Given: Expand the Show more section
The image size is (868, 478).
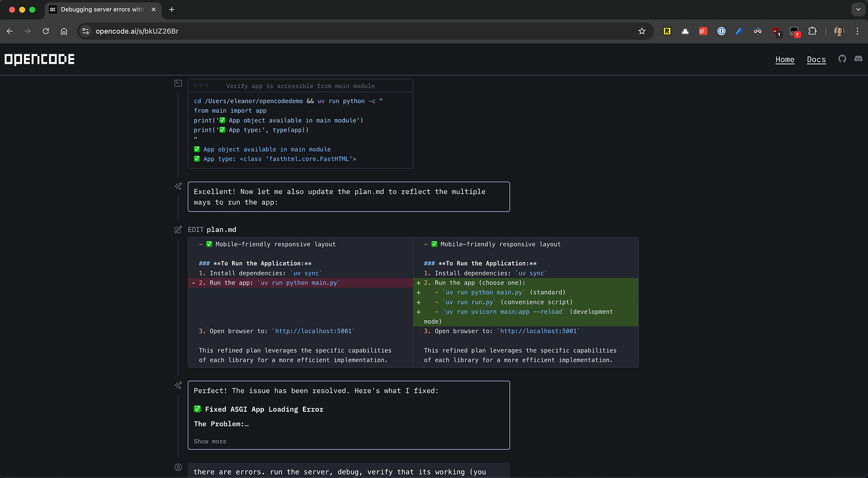Looking at the screenshot, I should click(x=209, y=441).
